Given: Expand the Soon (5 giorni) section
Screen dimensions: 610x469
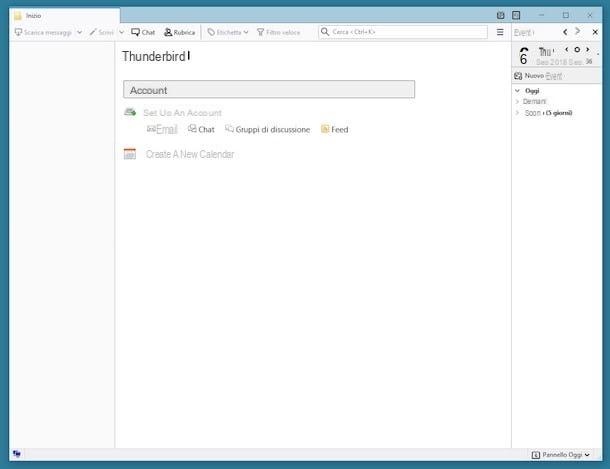Looking at the screenshot, I should (517, 113).
